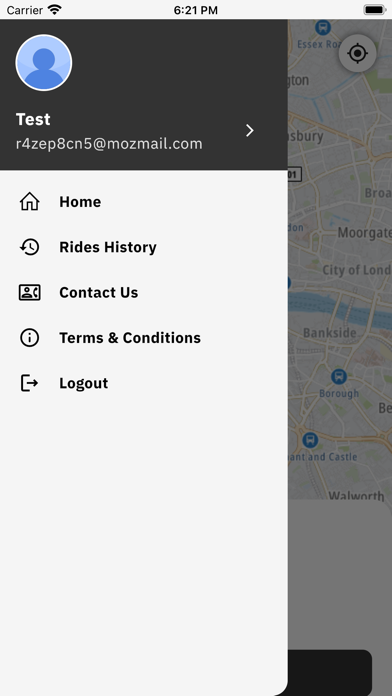The image size is (392, 696).
Task: Open profile via the chevron arrow
Action: click(x=250, y=130)
